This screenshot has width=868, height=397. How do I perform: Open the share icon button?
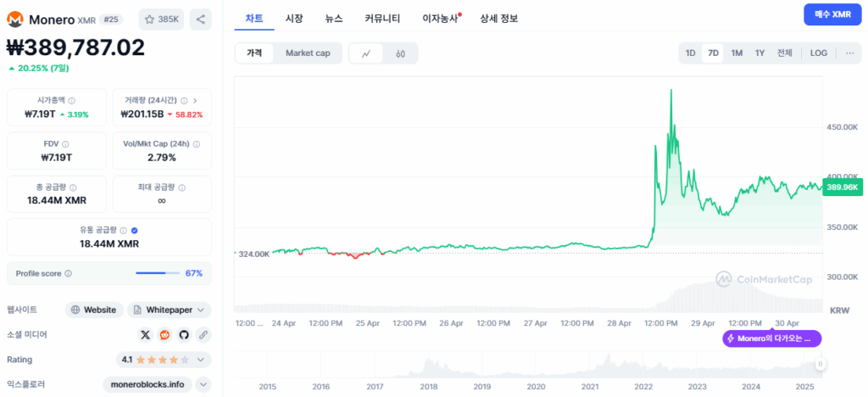click(x=200, y=20)
